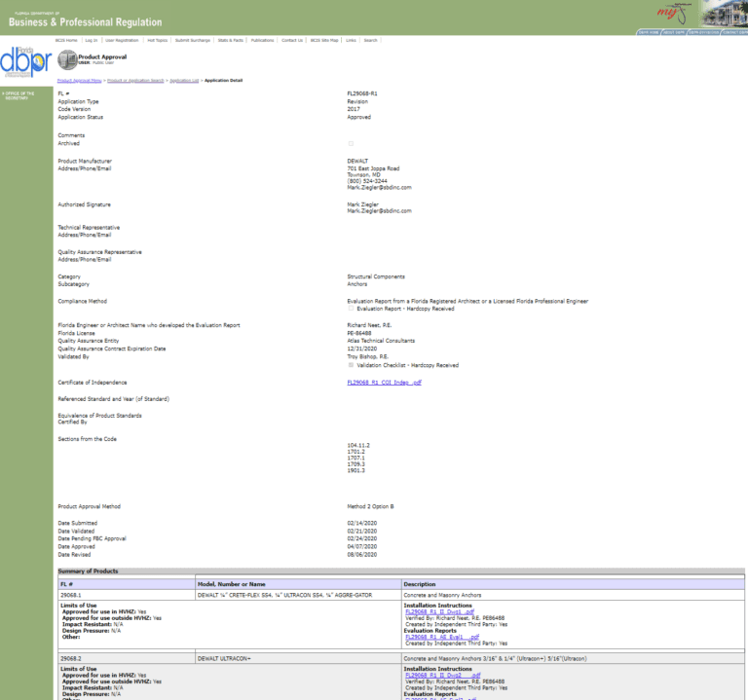The image size is (748, 700).
Task: Go to Application List breadcrumb
Action: click(x=184, y=80)
